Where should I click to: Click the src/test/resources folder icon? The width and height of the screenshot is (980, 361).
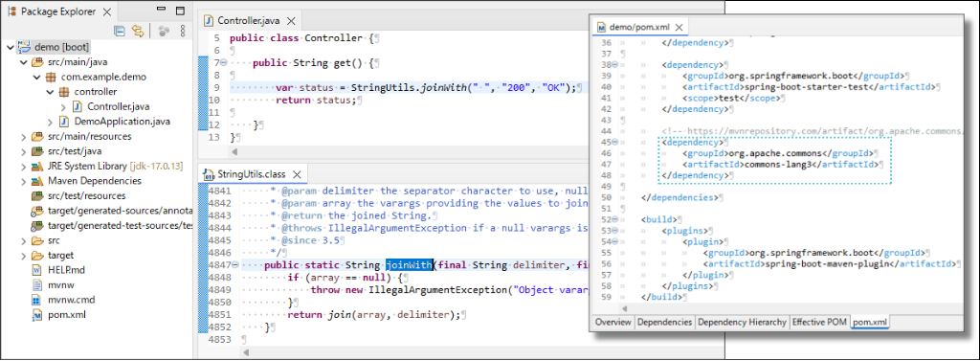(37, 196)
